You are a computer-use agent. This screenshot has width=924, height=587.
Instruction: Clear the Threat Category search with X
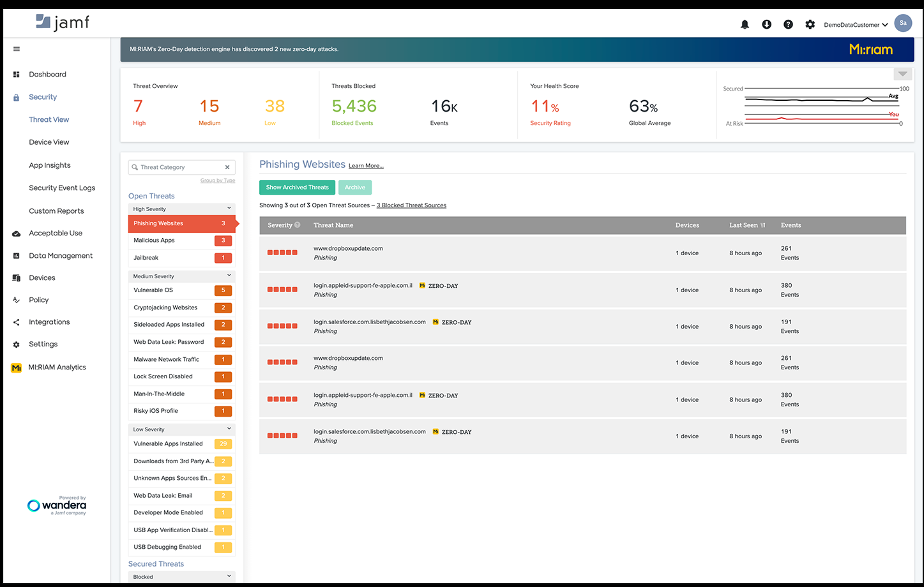click(227, 167)
